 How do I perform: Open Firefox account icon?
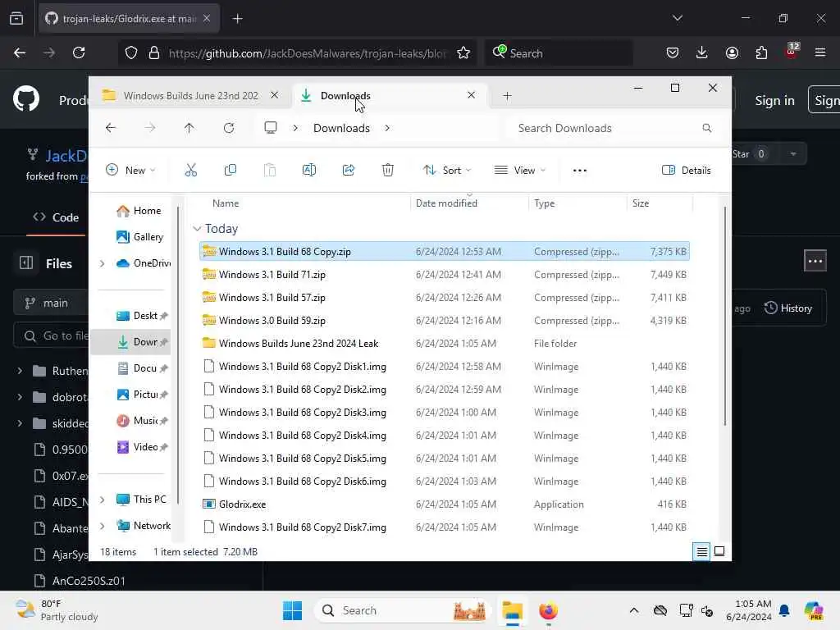click(732, 52)
